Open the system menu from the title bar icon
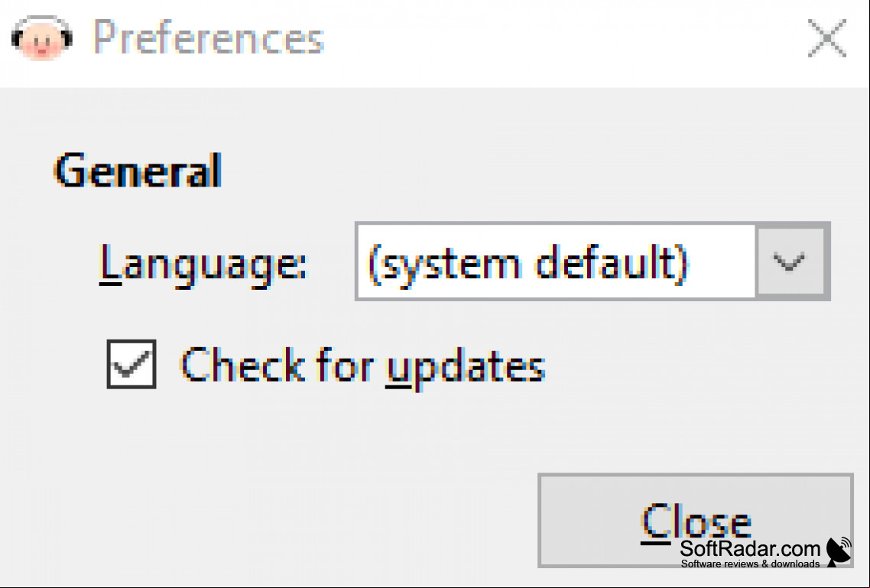 pyautogui.click(x=41, y=37)
